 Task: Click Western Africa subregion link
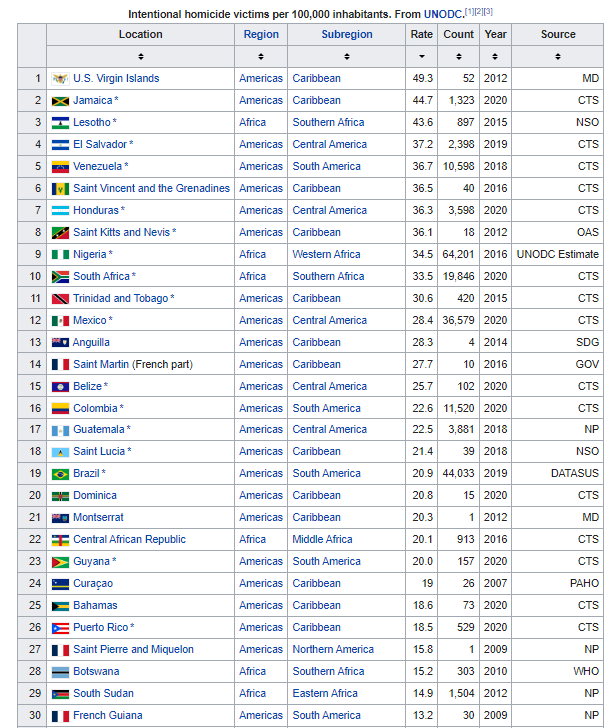326,254
